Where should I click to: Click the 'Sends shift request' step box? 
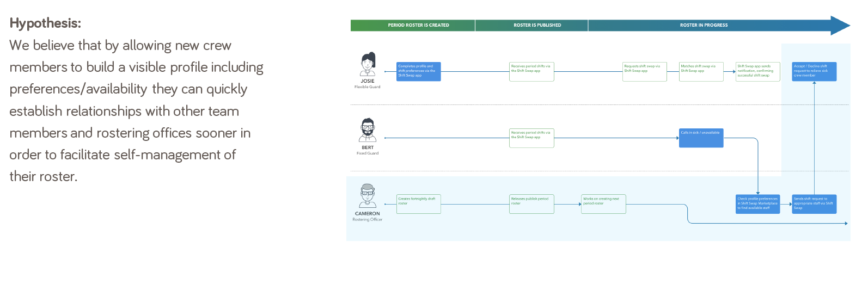pos(814,204)
